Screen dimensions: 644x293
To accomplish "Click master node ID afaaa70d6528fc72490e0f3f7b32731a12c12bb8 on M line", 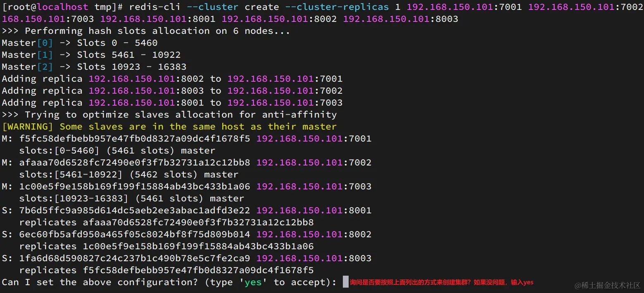I will 135,163.
